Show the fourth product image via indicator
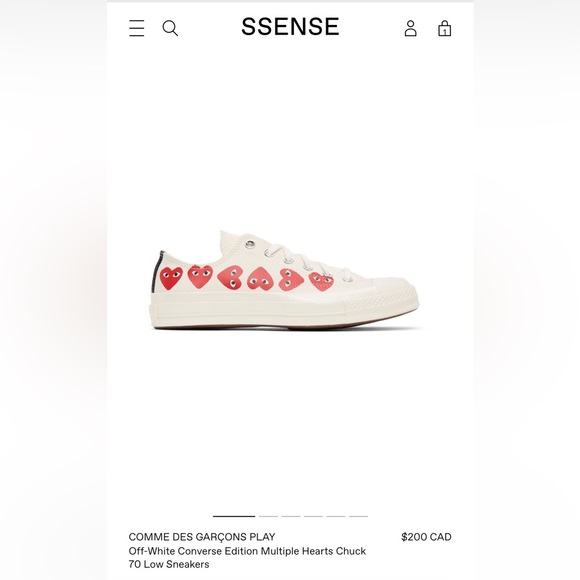This screenshot has height=580, width=580. (x=313, y=516)
